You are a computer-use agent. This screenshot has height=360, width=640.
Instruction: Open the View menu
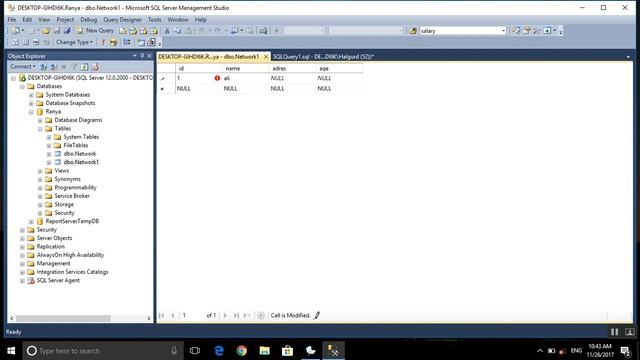pyautogui.click(x=44, y=20)
